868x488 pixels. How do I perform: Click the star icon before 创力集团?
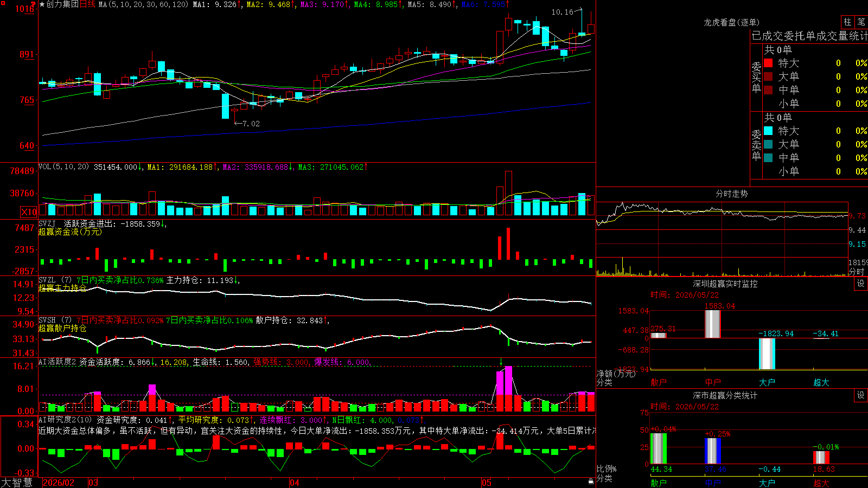pyautogui.click(x=42, y=4)
